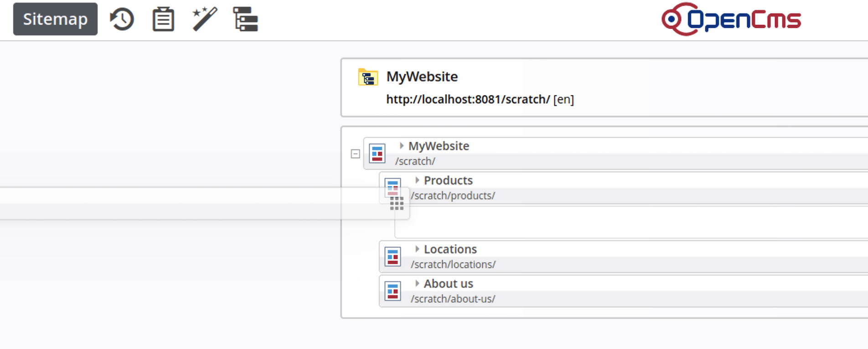Expand the triangle next to Locations

coord(417,249)
